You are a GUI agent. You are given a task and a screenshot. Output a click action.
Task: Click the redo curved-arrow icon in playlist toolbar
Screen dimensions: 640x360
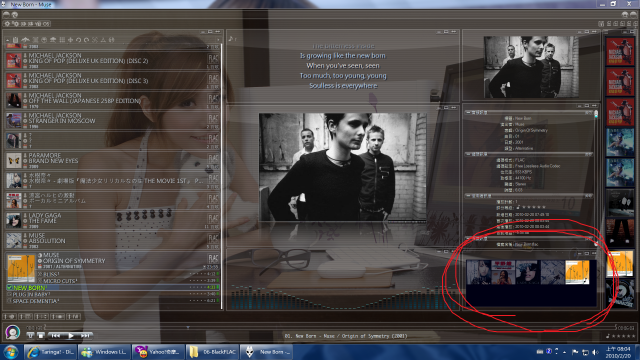[x=87, y=40]
